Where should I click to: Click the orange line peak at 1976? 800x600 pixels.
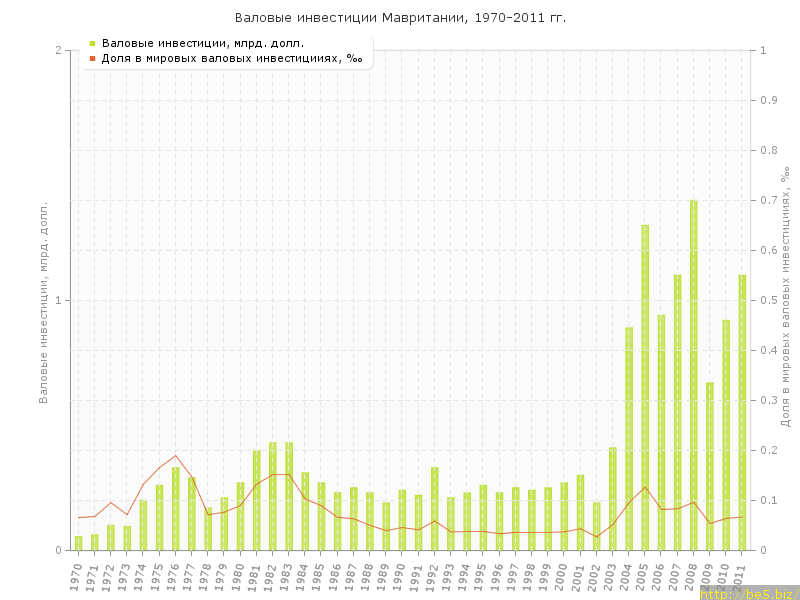(x=175, y=456)
